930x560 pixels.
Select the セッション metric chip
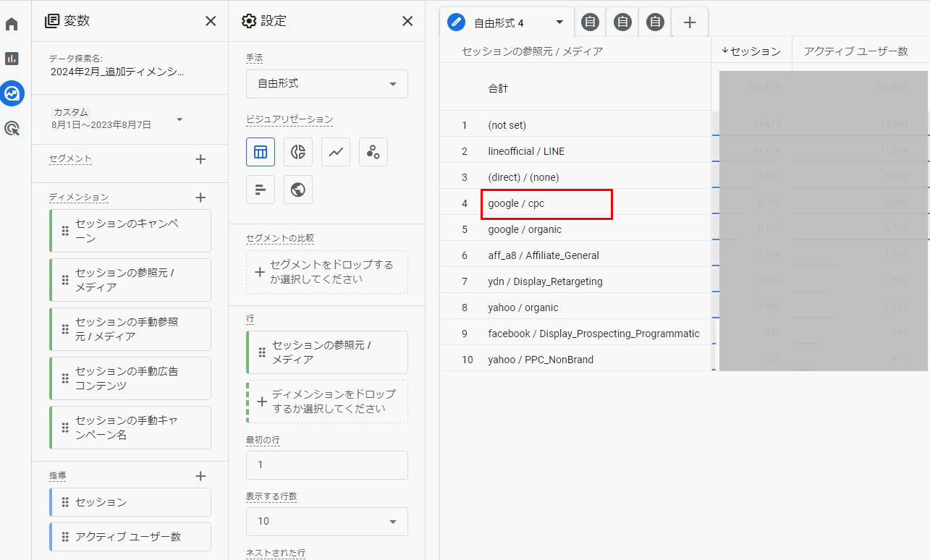click(130, 502)
